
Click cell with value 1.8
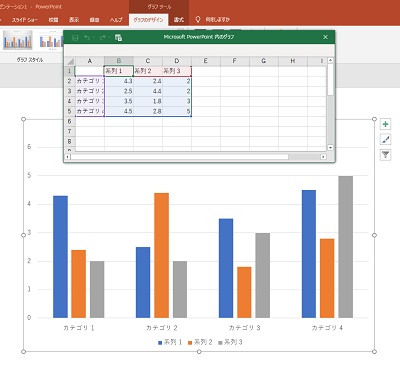tap(148, 101)
